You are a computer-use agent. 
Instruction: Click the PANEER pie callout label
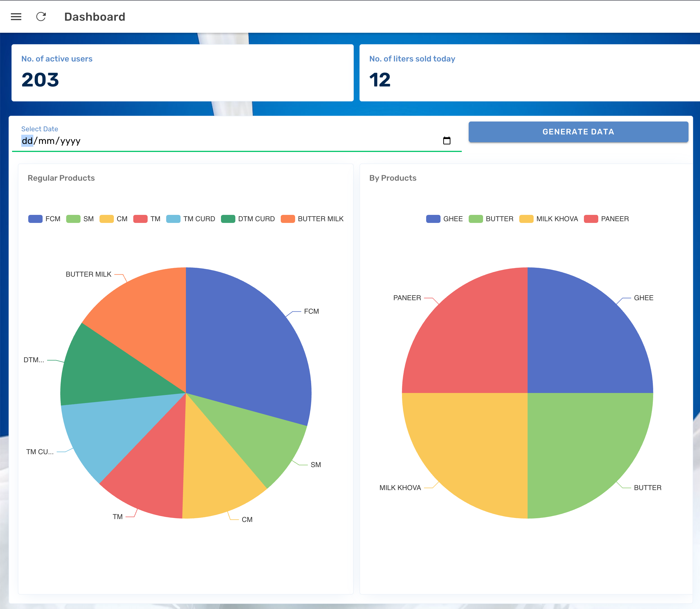pyautogui.click(x=407, y=298)
